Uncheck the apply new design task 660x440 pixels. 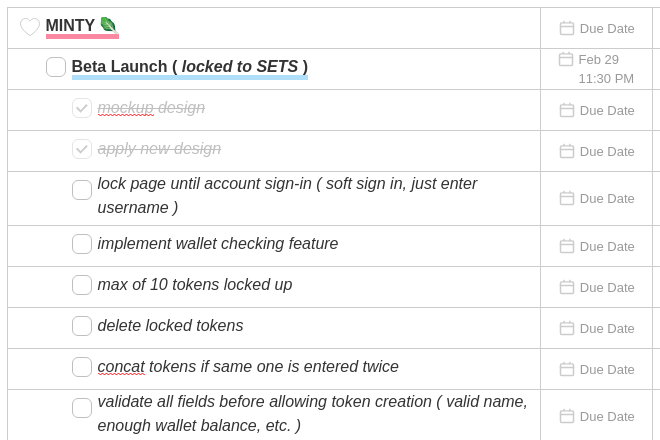(82, 149)
